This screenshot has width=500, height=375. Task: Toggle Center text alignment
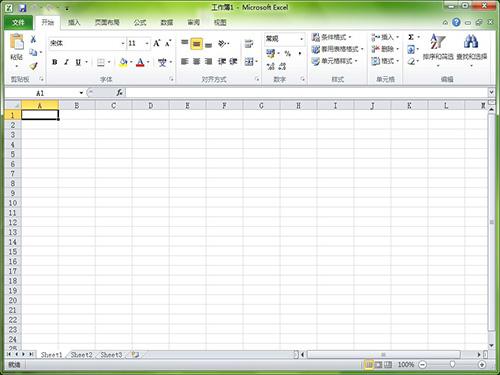(x=197, y=62)
